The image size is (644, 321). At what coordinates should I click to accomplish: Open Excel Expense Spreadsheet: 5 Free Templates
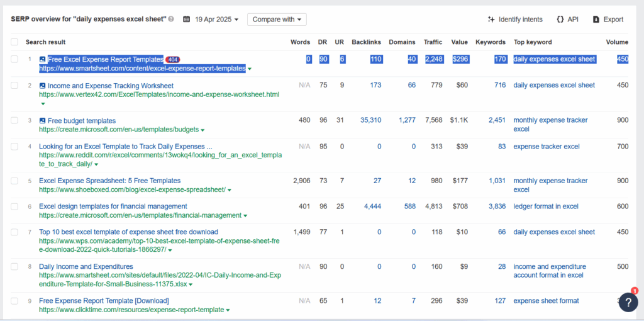pyautogui.click(x=109, y=181)
